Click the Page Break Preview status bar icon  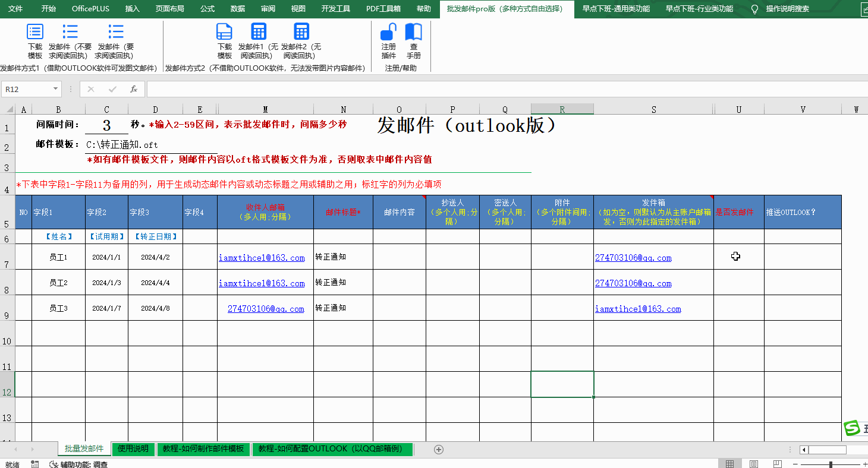point(779,463)
